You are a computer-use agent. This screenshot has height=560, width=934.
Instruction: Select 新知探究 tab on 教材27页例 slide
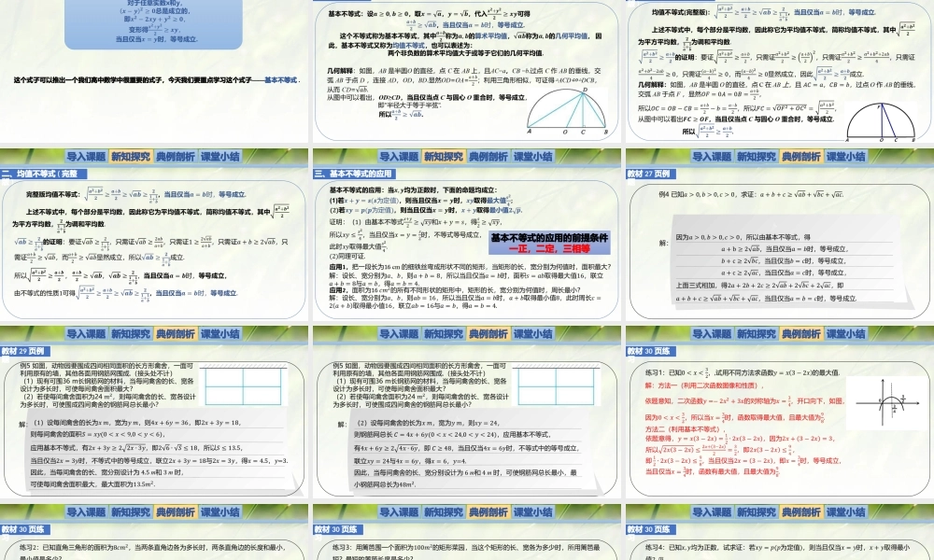[756, 157]
